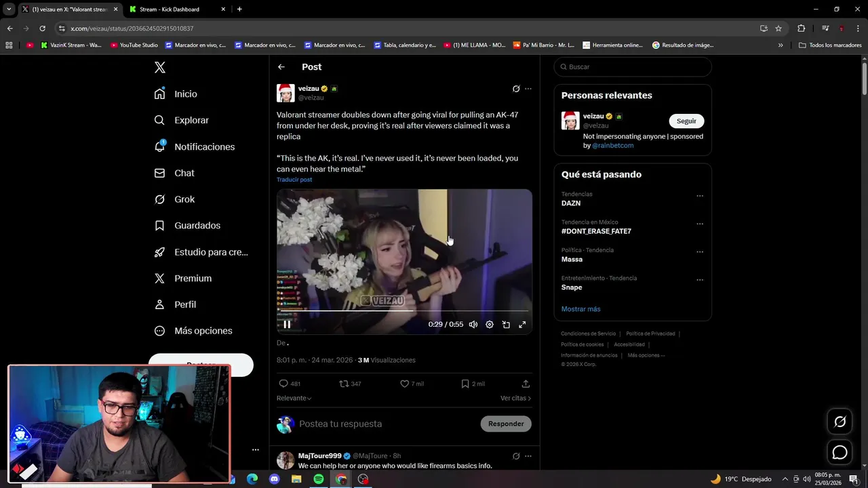Share the post via share icon
The image size is (868, 488).
[526, 384]
